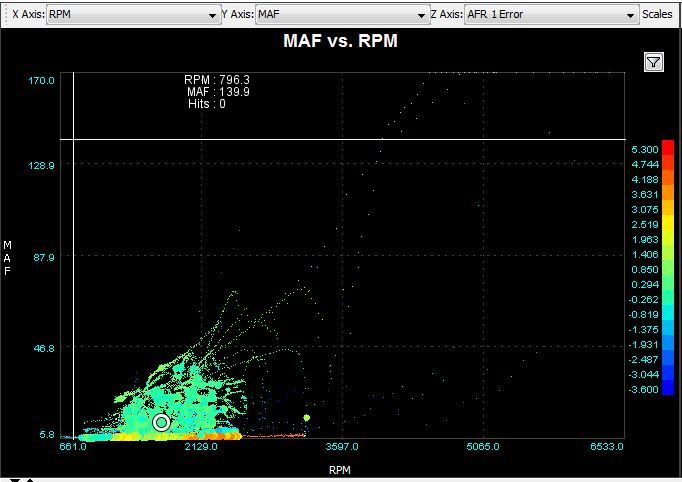Click the X axis value 2129.0

[201, 446]
